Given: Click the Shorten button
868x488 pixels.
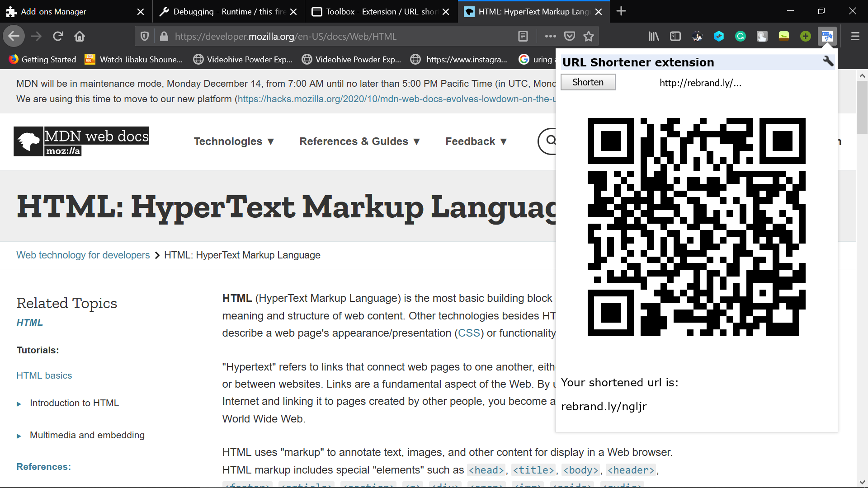Looking at the screenshot, I should (x=588, y=82).
